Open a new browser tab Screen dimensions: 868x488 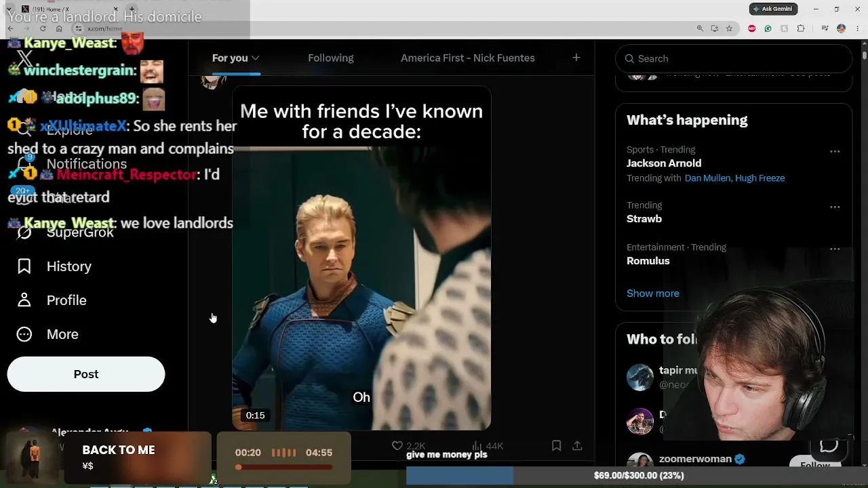click(132, 9)
